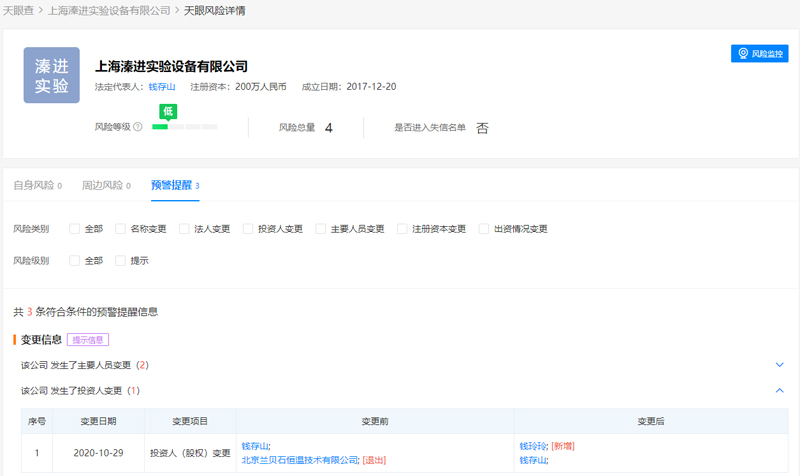The image size is (800, 476).
Task: Click the 成立日期 2017-12-20 text
Action: click(349, 87)
